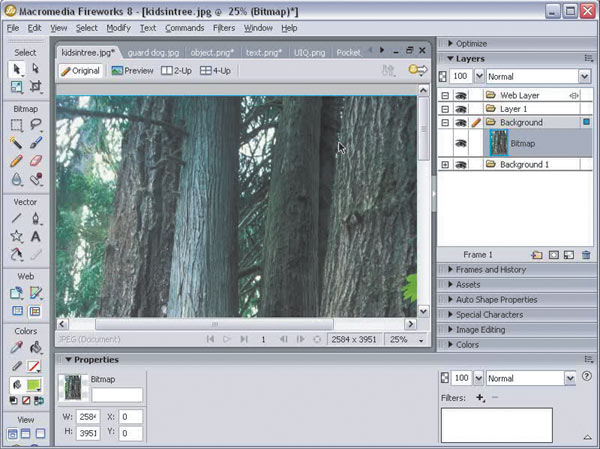Screen dimensions: 600x449
Task: Delete selection with Layers trash icon
Action: click(x=586, y=255)
